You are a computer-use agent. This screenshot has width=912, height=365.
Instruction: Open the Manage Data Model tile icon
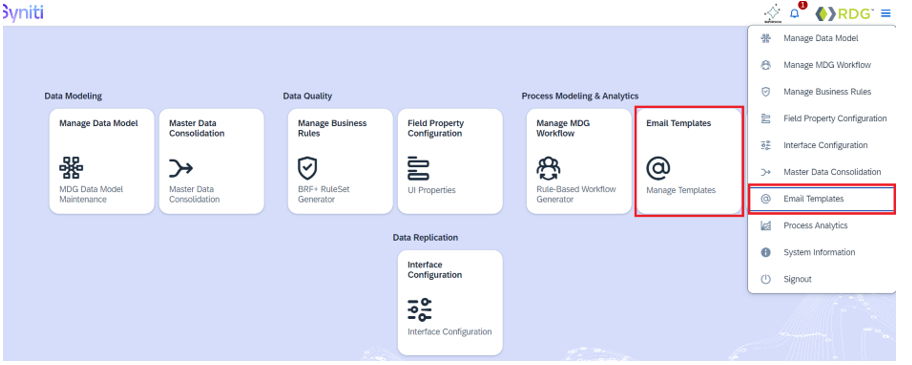tap(71, 168)
